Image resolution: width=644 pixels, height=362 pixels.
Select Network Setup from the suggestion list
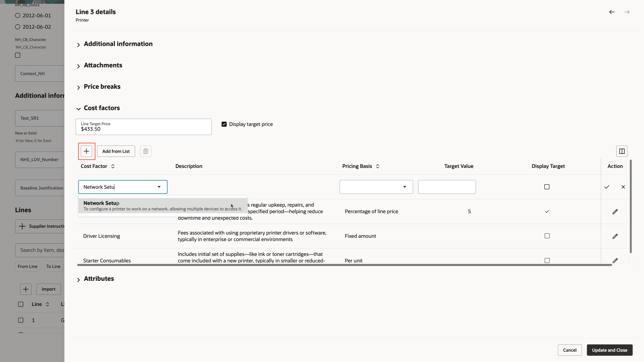[163, 205]
